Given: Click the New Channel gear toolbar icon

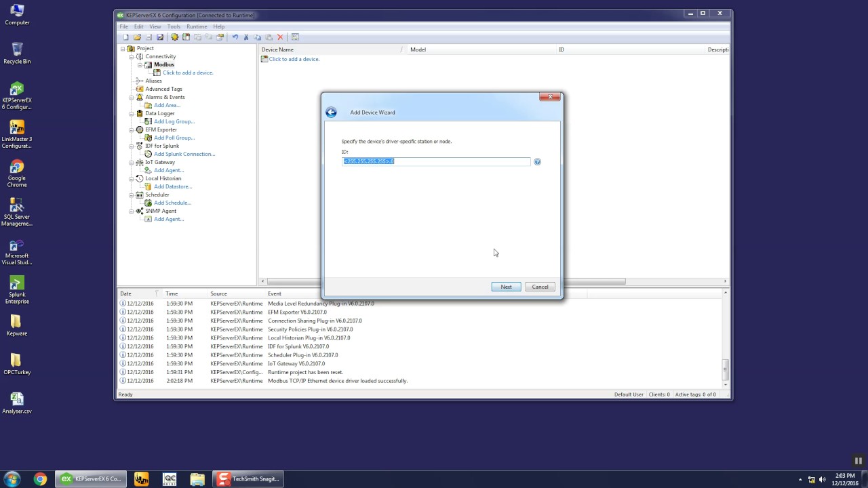Looking at the screenshot, I should pos(174,37).
